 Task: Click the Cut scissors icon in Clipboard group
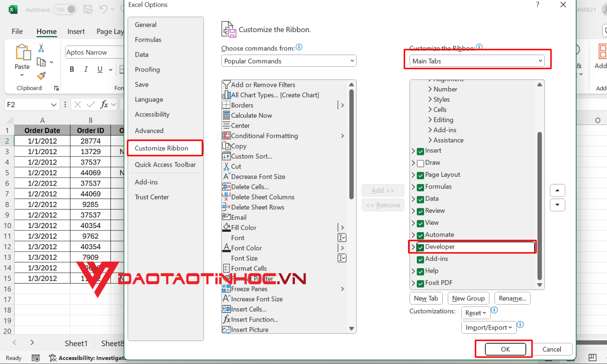(41, 48)
